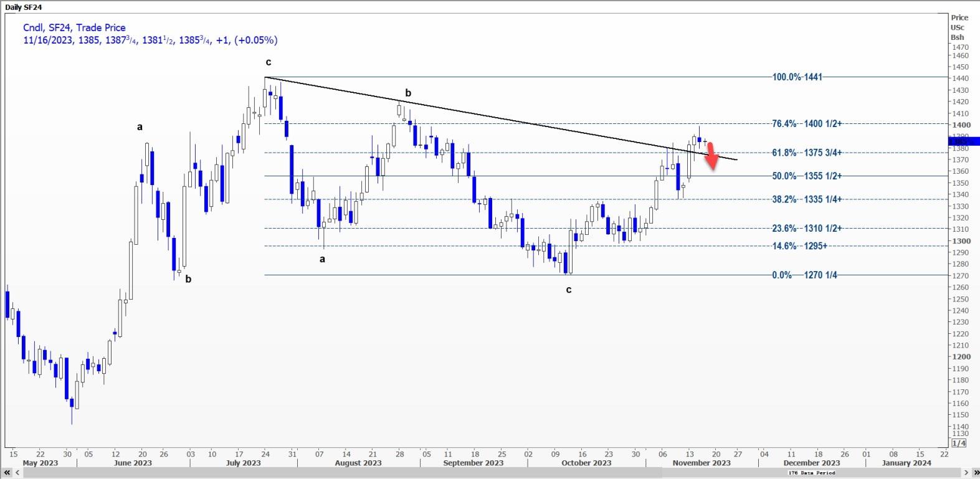Click the November 2023 month label
Image resolution: width=980 pixels, height=479 pixels.
tap(702, 463)
